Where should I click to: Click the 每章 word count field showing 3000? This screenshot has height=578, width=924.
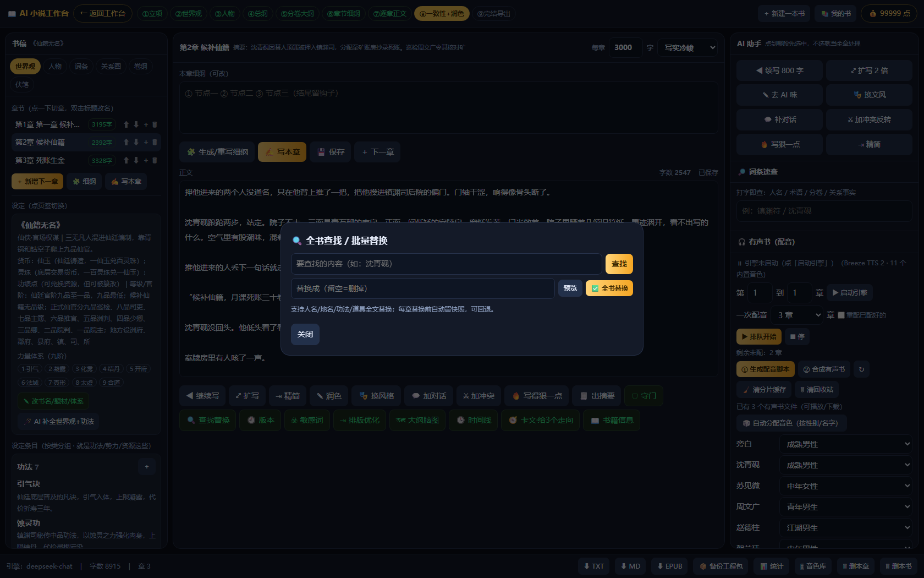pos(625,48)
